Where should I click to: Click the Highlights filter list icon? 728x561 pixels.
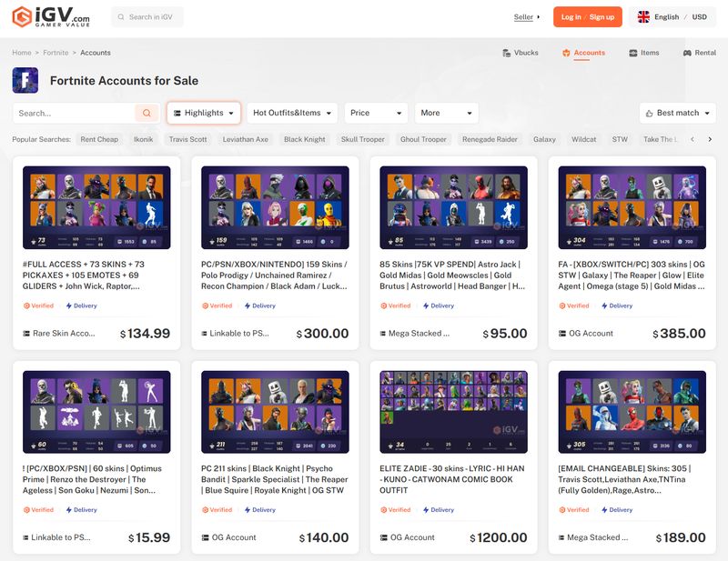point(177,114)
